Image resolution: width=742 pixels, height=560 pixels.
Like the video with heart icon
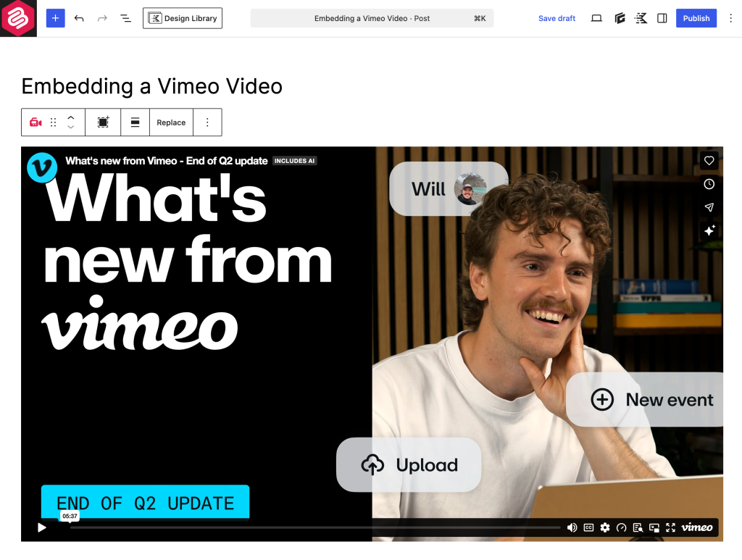pyautogui.click(x=709, y=161)
